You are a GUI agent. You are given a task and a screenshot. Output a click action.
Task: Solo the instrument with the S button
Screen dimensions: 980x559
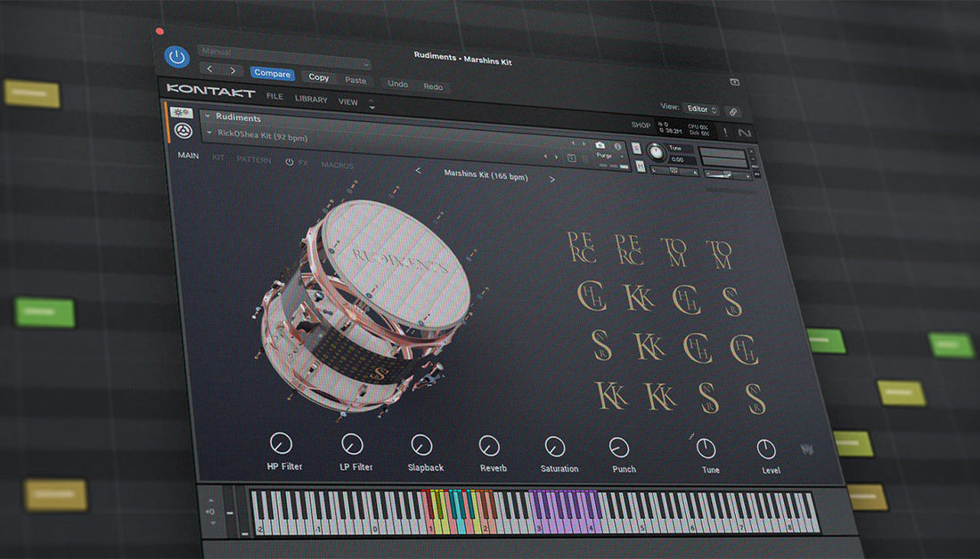tap(636, 148)
